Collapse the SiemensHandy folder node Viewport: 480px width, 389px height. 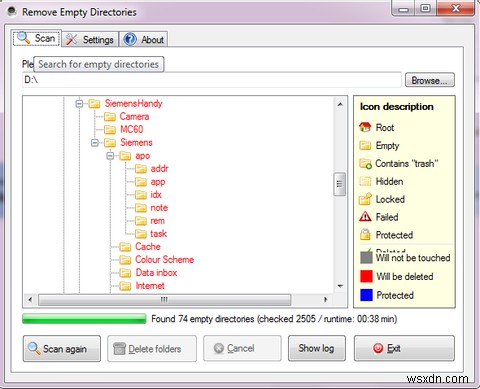point(79,104)
